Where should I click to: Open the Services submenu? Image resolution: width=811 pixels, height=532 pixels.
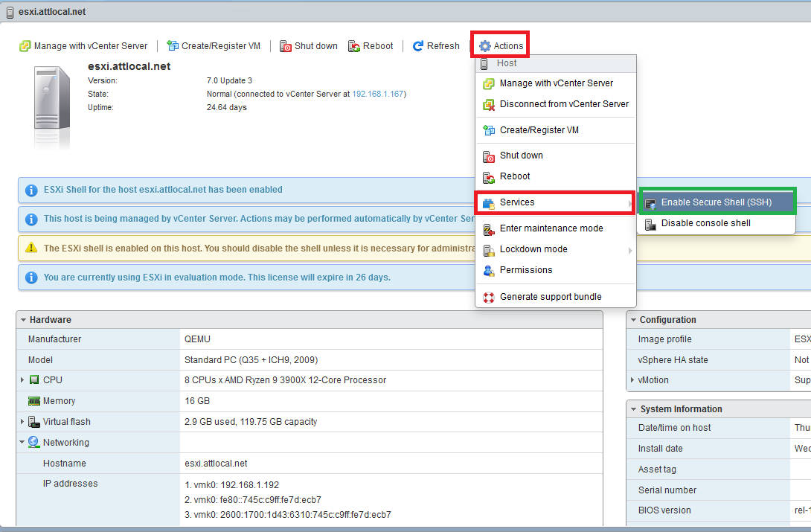coord(555,202)
